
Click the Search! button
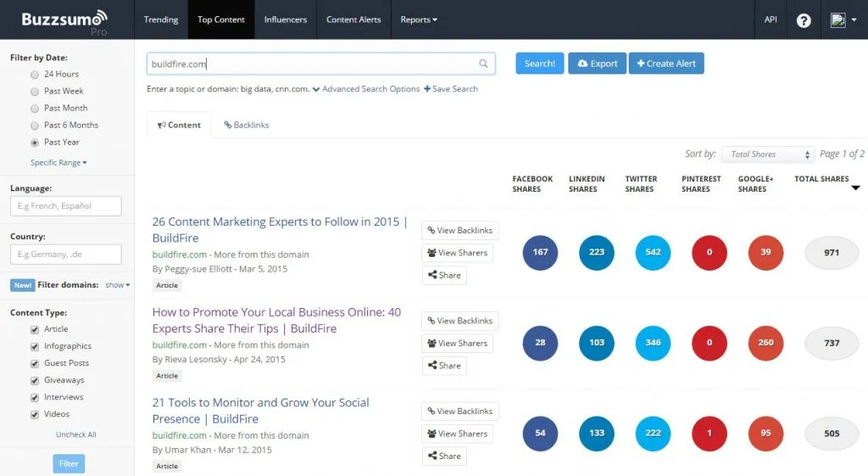click(540, 64)
